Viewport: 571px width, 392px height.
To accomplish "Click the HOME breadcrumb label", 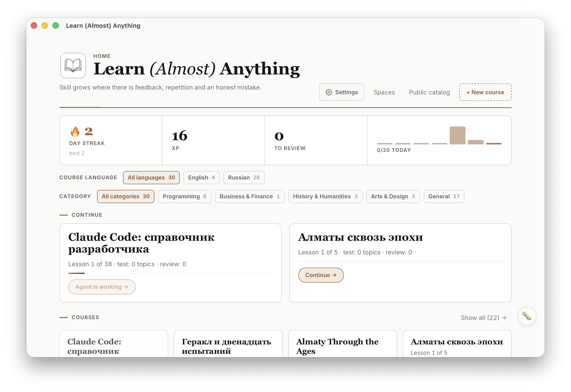I will 102,56.
